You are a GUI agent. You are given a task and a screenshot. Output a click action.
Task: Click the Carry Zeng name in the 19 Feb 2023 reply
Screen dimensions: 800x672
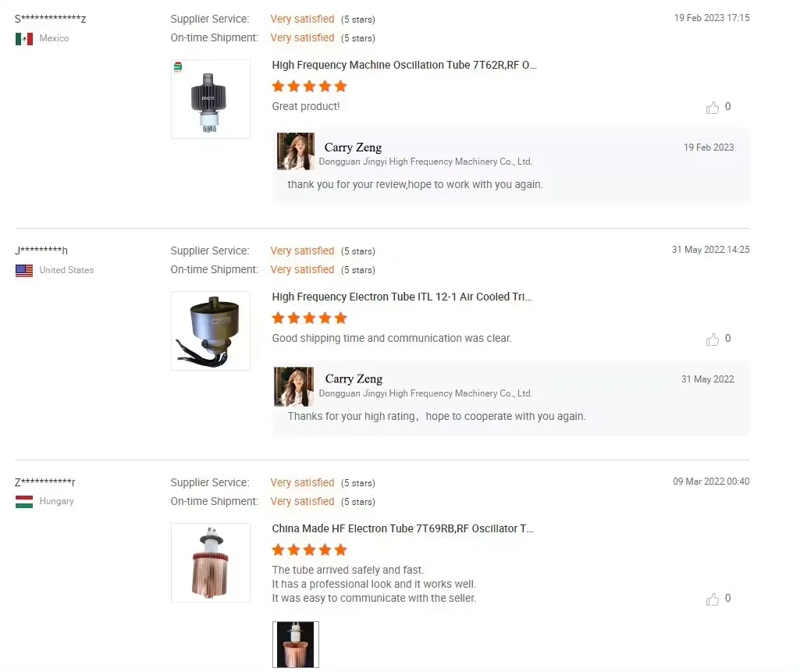coord(353,148)
